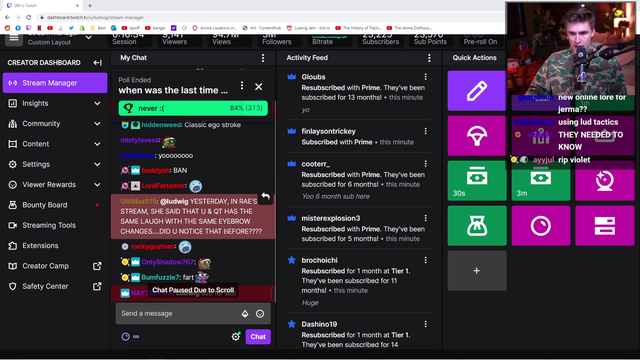Open Bits icon in chat input
This screenshot has width=640, height=360.
245,313
